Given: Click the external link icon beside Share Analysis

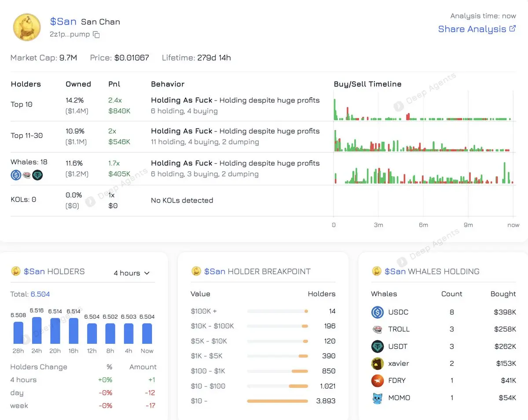Looking at the screenshot, I should [513, 29].
